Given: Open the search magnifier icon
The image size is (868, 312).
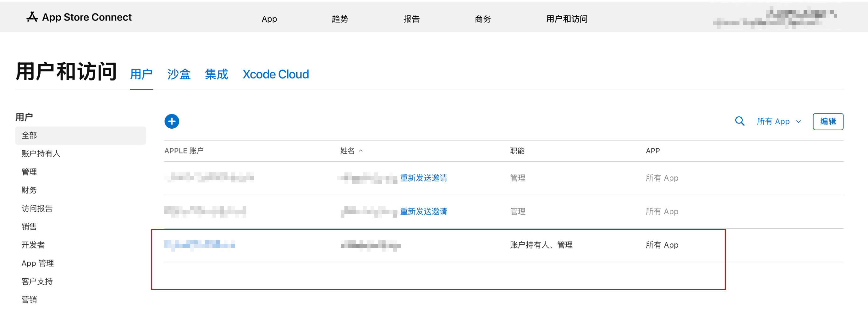Looking at the screenshot, I should 739,121.
